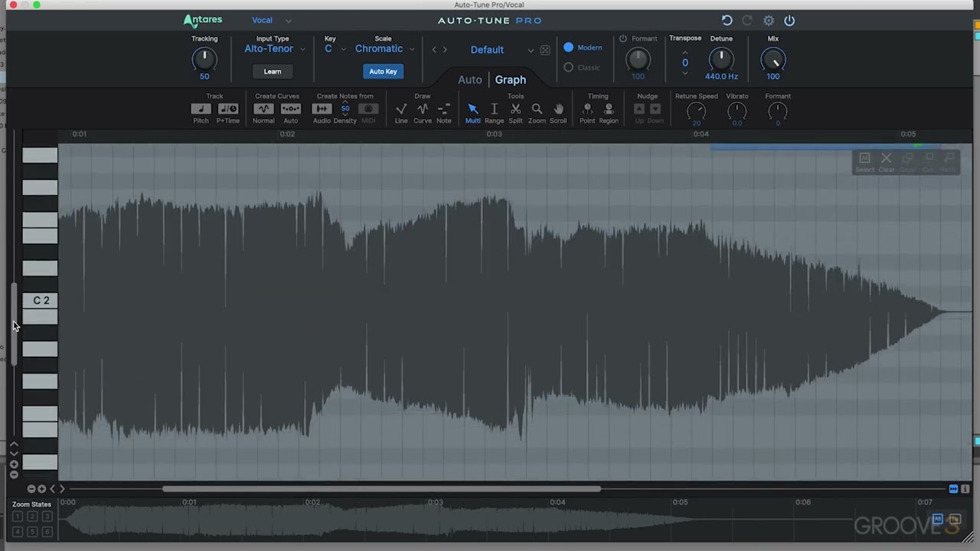Select the Track Pitch+Time button
980x551 pixels.
pyautogui.click(x=228, y=109)
